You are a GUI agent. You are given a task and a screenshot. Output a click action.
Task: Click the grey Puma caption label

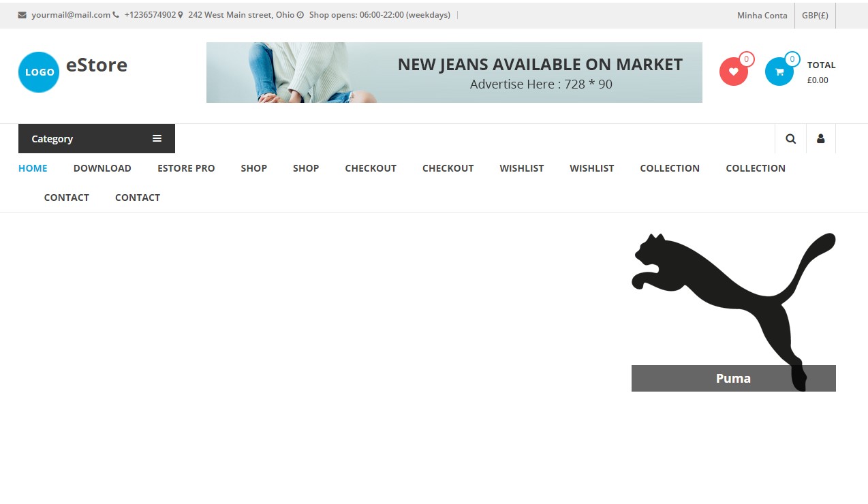point(734,379)
